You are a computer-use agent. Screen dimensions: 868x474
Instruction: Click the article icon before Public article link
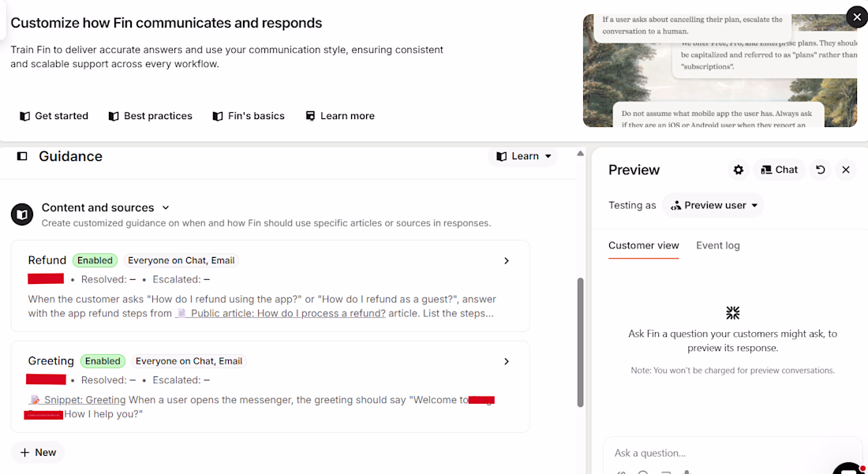point(181,314)
